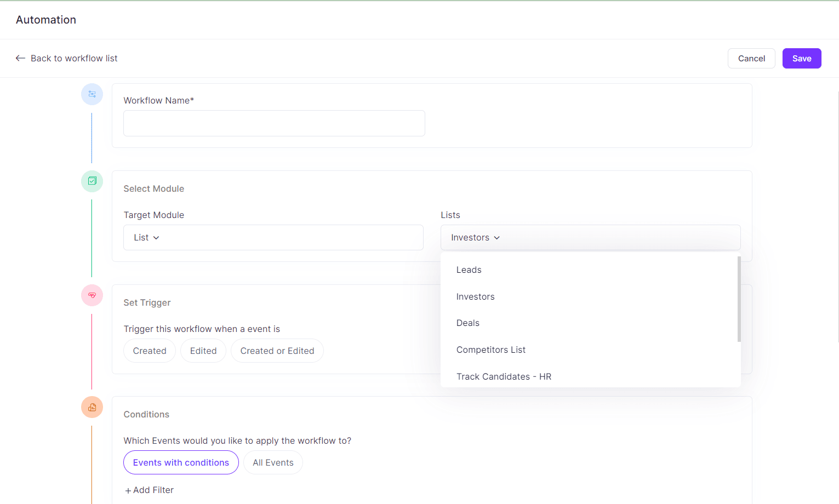Enable "Events with conditions" option
This screenshot has width=839, height=504.
click(x=181, y=462)
